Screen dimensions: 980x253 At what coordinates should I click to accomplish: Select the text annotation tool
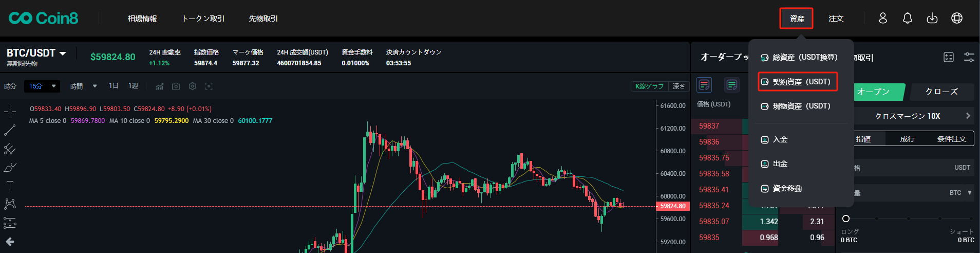[x=10, y=186]
